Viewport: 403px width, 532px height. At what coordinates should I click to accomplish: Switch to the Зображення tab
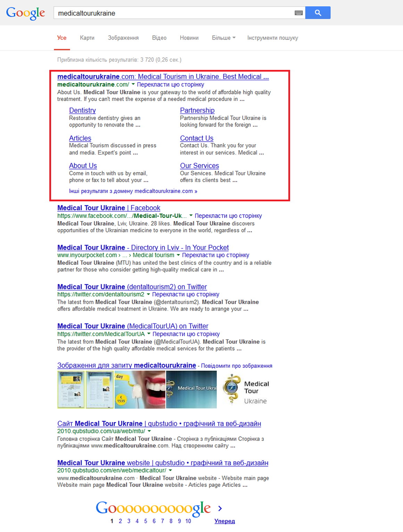tap(123, 38)
